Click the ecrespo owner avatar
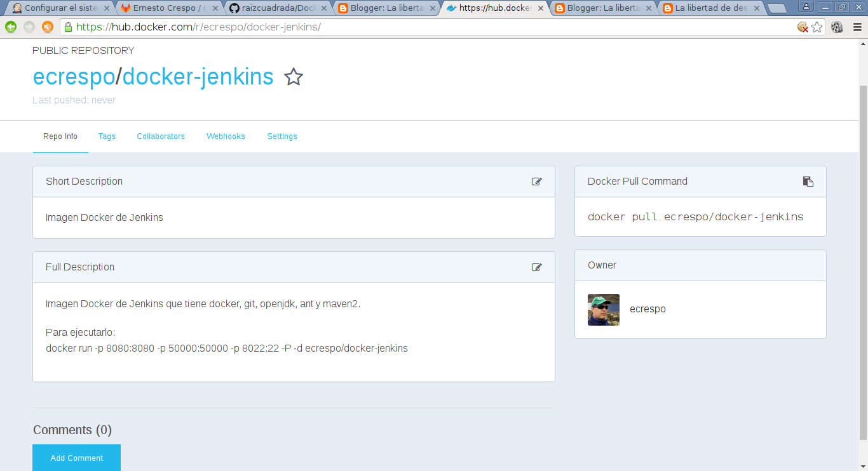 (x=603, y=310)
